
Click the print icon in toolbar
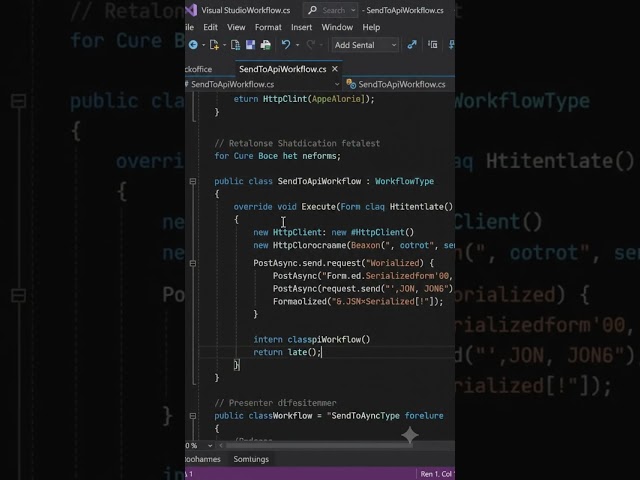[x=266, y=45]
